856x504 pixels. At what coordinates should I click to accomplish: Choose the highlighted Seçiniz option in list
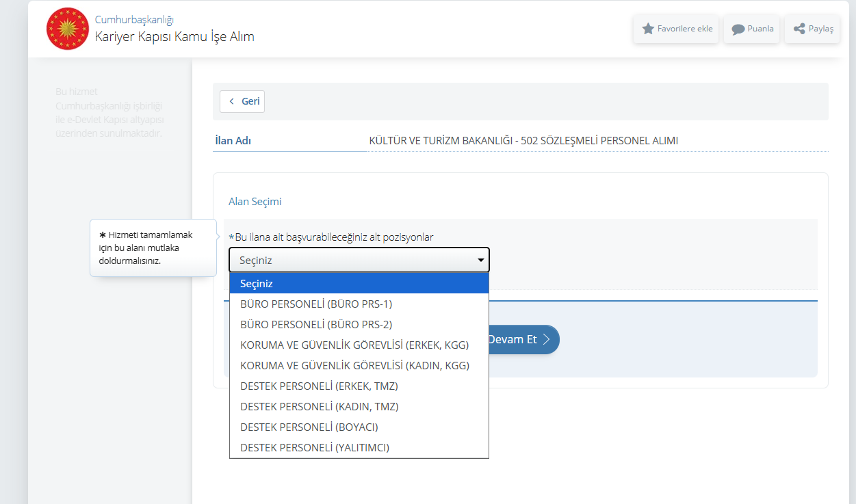[359, 283]
